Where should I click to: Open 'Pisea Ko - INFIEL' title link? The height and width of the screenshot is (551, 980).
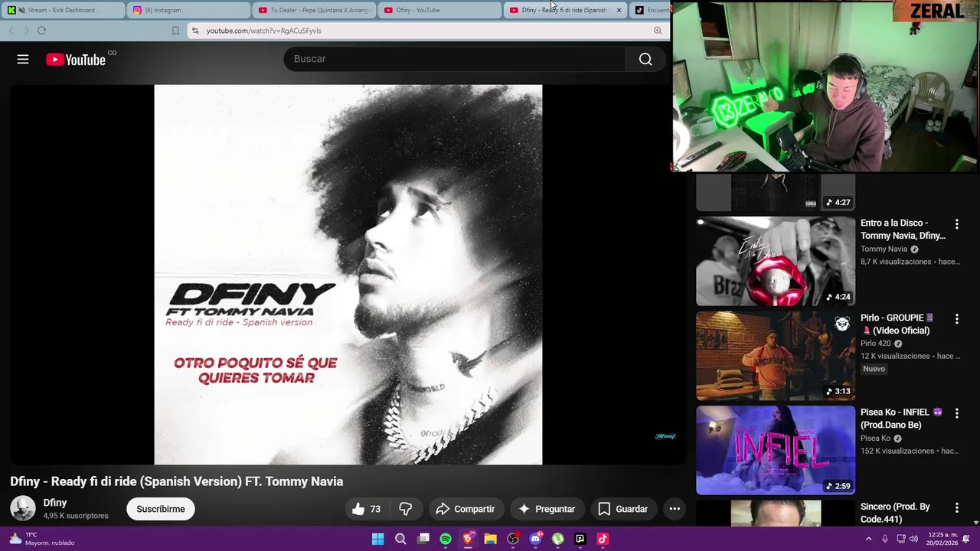pos(901,419)
